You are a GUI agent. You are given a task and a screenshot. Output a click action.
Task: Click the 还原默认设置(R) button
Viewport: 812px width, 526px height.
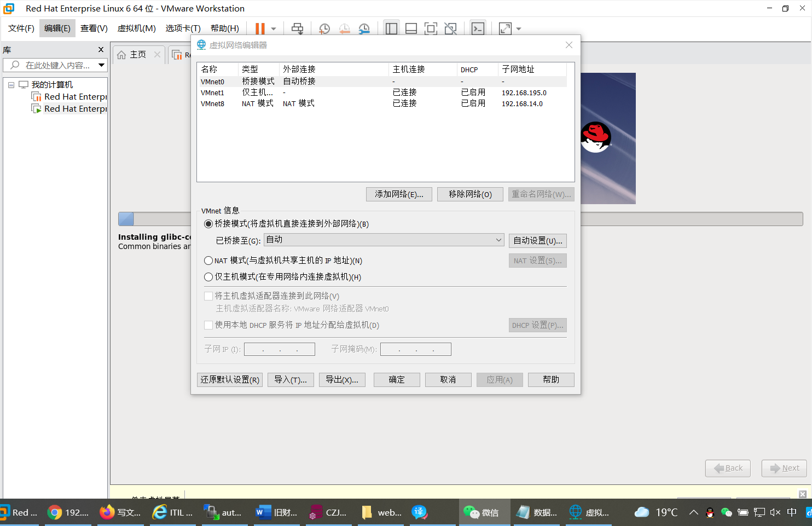pyautogui.click(x=230, y=380)
